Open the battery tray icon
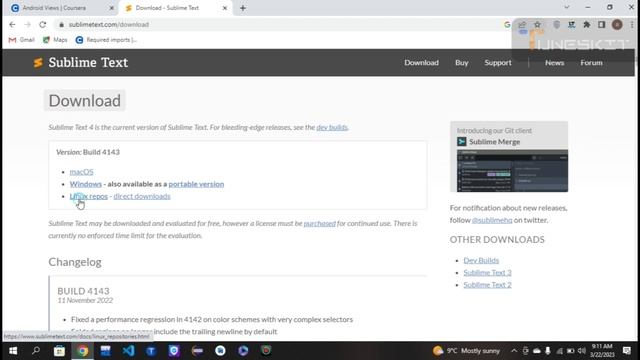Screen dimensions: 640x360 point(571,351)
